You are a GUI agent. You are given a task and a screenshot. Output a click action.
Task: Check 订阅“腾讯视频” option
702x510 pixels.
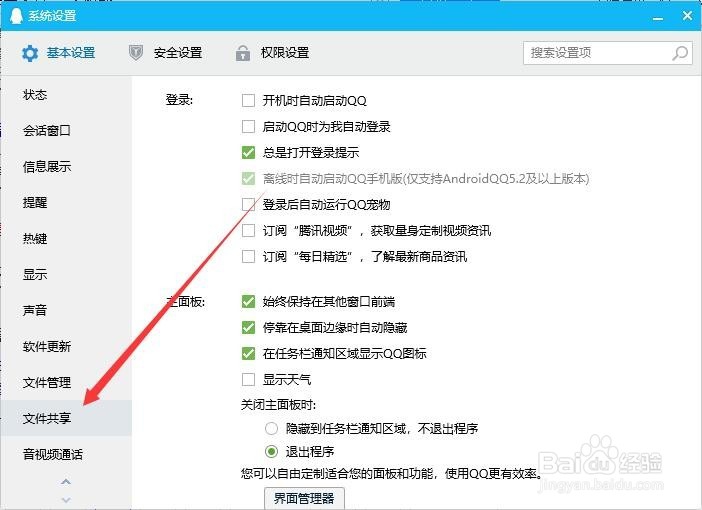click(248, 231)
